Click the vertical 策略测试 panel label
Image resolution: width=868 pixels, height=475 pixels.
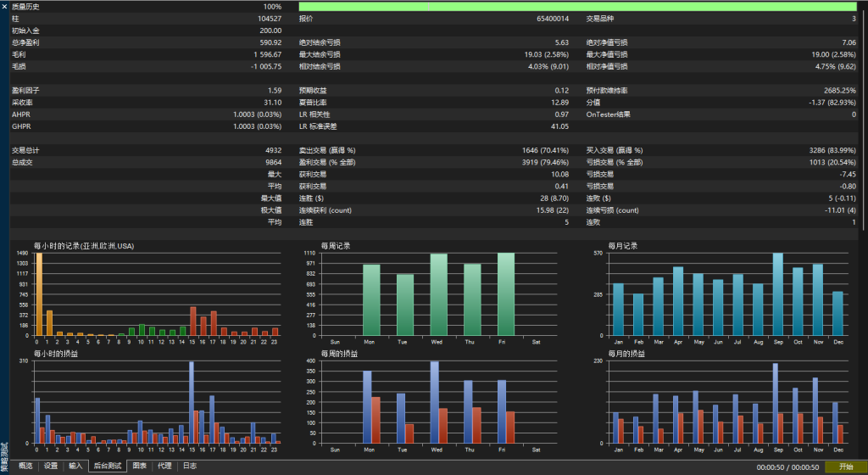click(x=4, y=455)
